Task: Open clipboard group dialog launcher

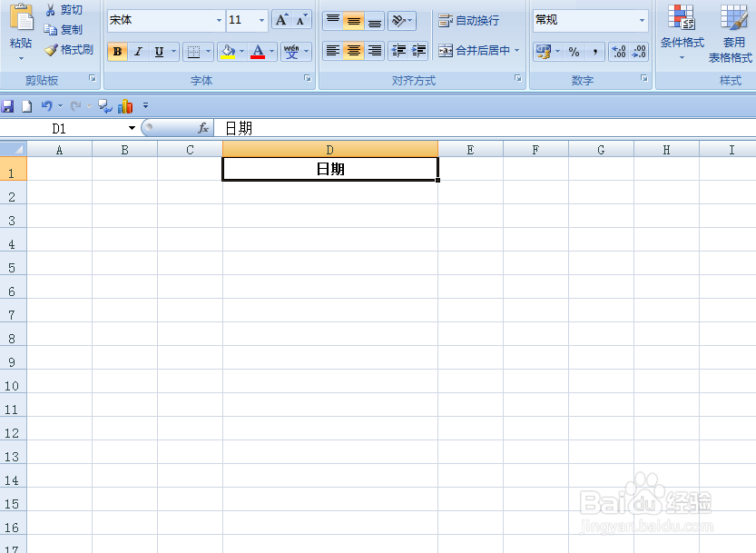Action: pyautogui.click(x=92, y=78)
